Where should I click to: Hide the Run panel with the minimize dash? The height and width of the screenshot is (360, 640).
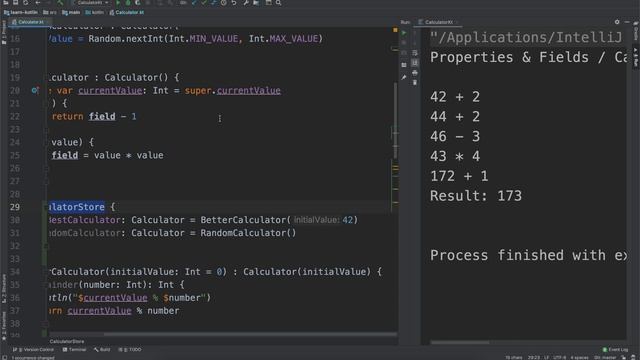click(x=627, y=22)
